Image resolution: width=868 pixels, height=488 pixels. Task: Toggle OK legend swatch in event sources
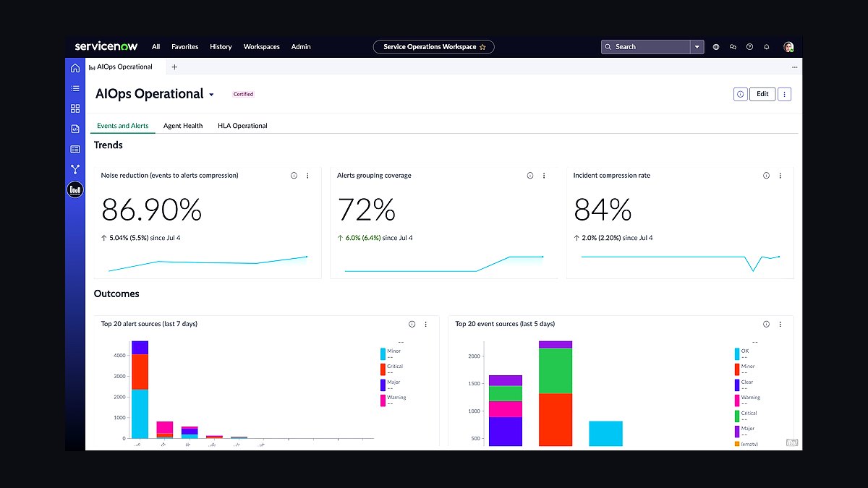737,354
